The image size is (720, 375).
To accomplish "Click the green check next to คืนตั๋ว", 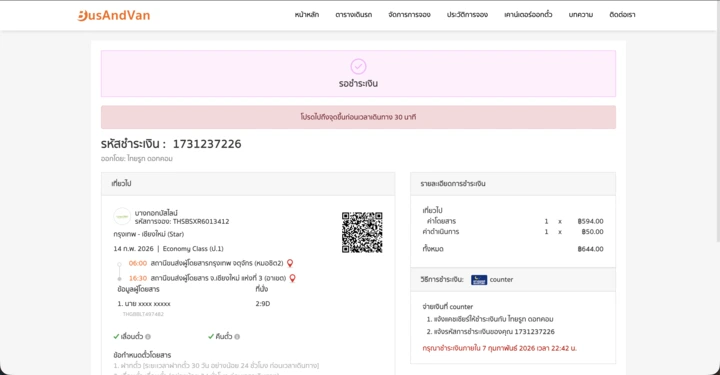I will (x=211, y=336).
